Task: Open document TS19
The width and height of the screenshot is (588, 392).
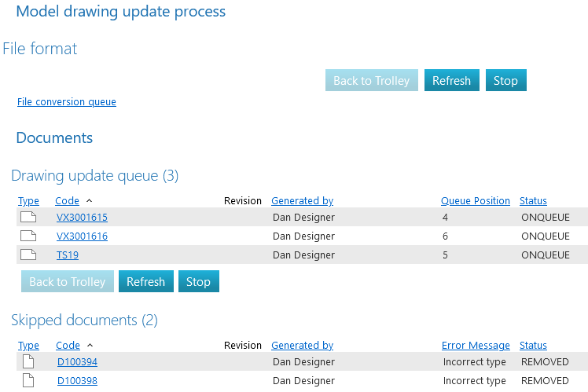Action: (68, 255)
